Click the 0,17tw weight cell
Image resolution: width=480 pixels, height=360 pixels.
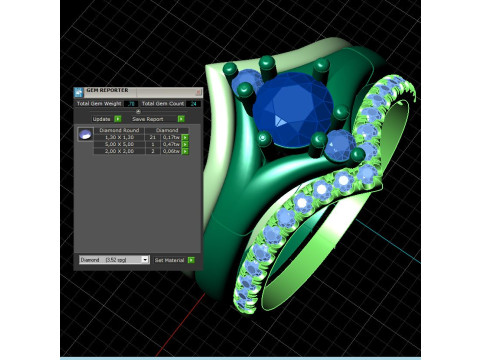pyautogui.click(x=171, y=137)
